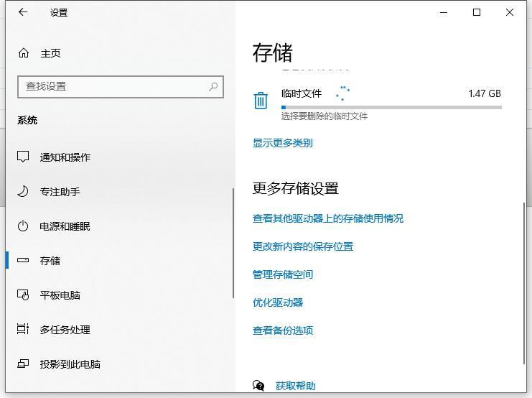The width and height of the screenshot is (532, 398).
Task: Open the 查看备份选项 link
Action: pyautogui.click(x=283, y=330)
